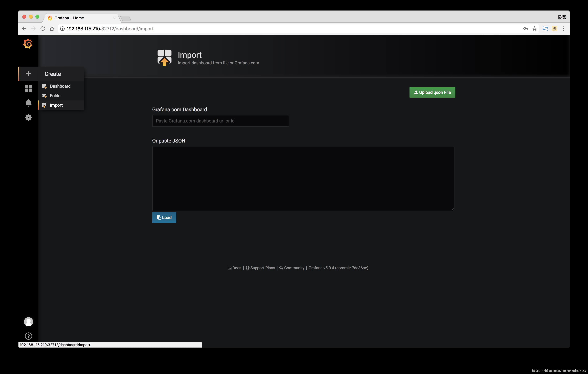Image resolution: width=588 pixels, height=374 pixels.
Task: Open a new browser tab
Action: click(x=126, y=18)
